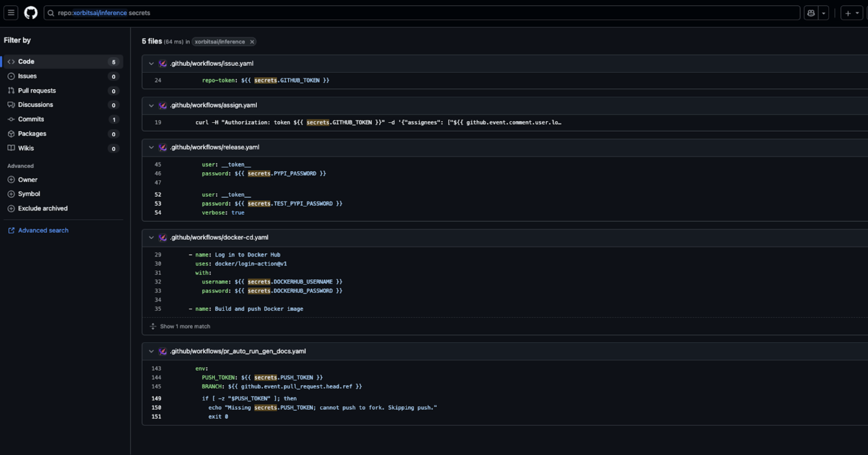Select the Issues filter
Screen dimensions: 868x455
click(x=27, y=76)
